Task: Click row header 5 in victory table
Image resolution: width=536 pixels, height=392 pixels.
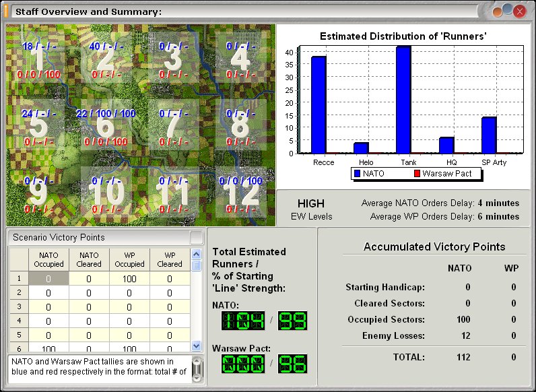Action: click(x=19, y=335)
